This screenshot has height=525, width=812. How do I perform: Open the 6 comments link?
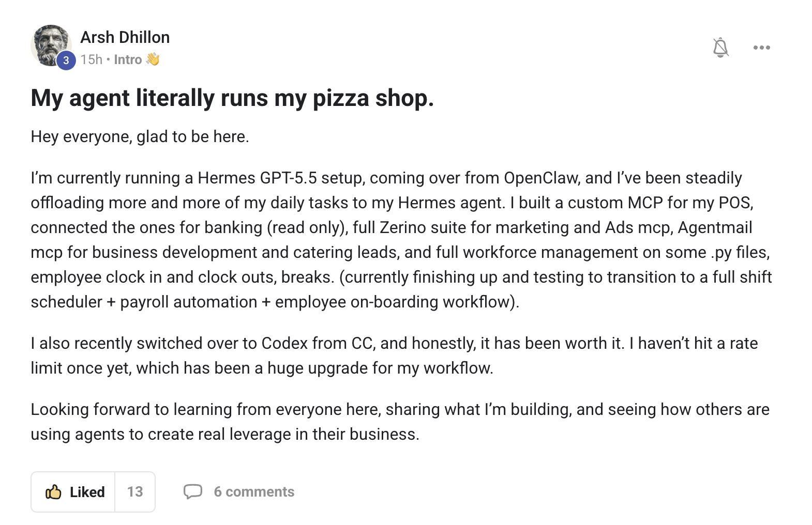[254, 492]
